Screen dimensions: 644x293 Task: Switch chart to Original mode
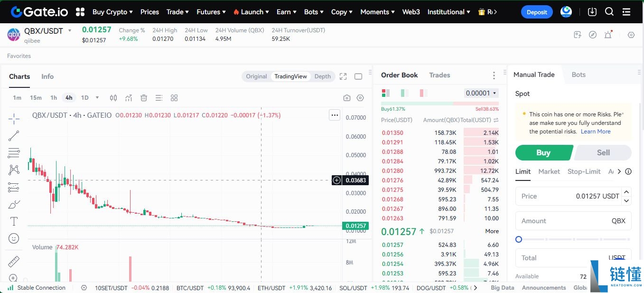(256, 76)
